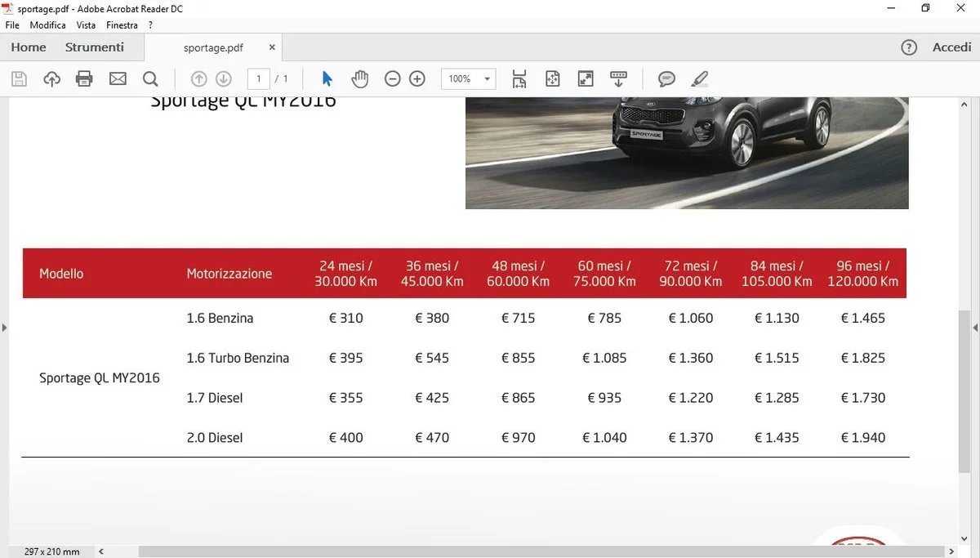Switch to the Home tab
This screenshot has height=558, width=980.
29,47
